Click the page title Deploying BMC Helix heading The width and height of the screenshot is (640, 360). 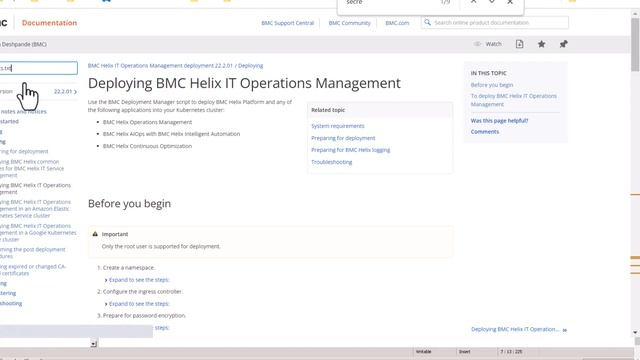pos(244,83)
